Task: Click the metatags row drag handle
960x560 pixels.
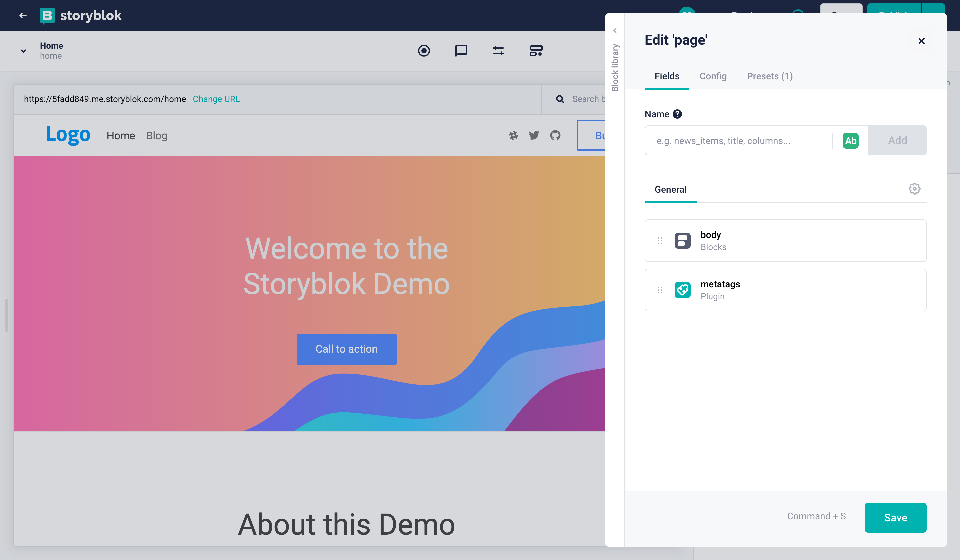Action: pyautogui.click(x=660, y=290)
